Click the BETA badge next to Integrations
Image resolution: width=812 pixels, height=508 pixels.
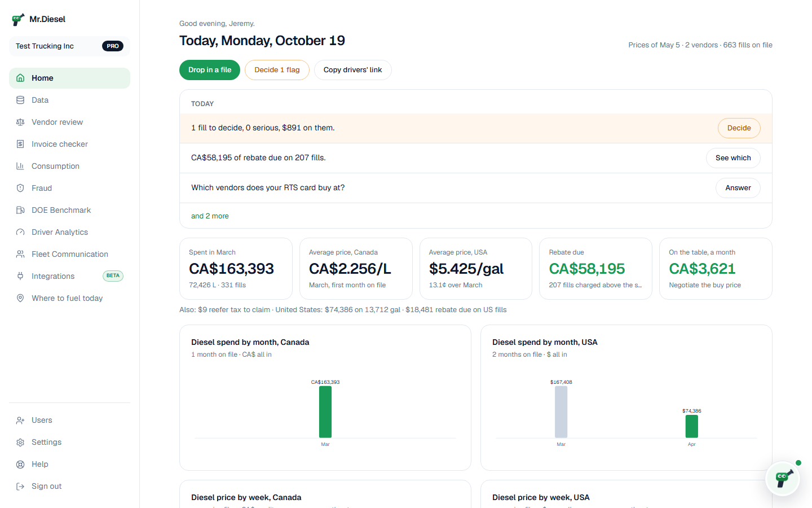113,276
